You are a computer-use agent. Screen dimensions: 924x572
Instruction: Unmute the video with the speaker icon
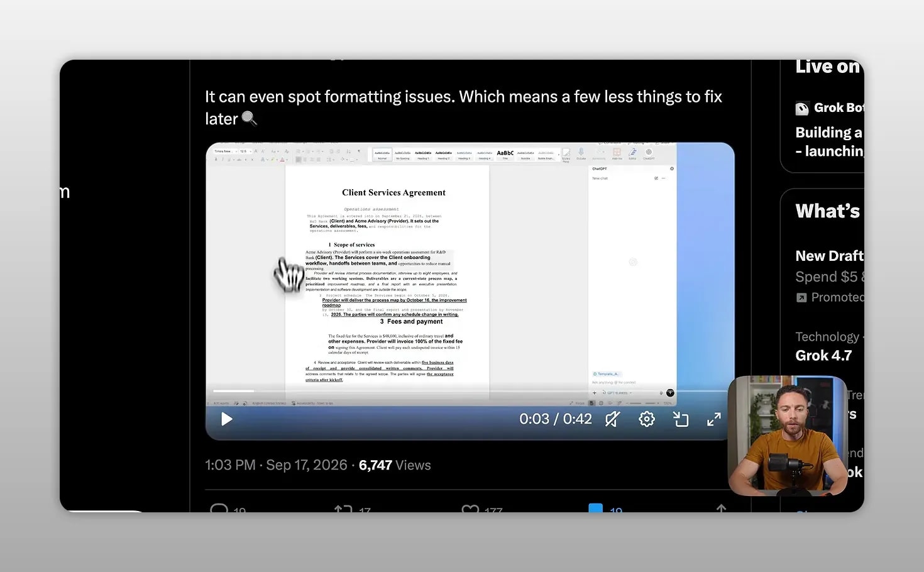tap(612, 419)
